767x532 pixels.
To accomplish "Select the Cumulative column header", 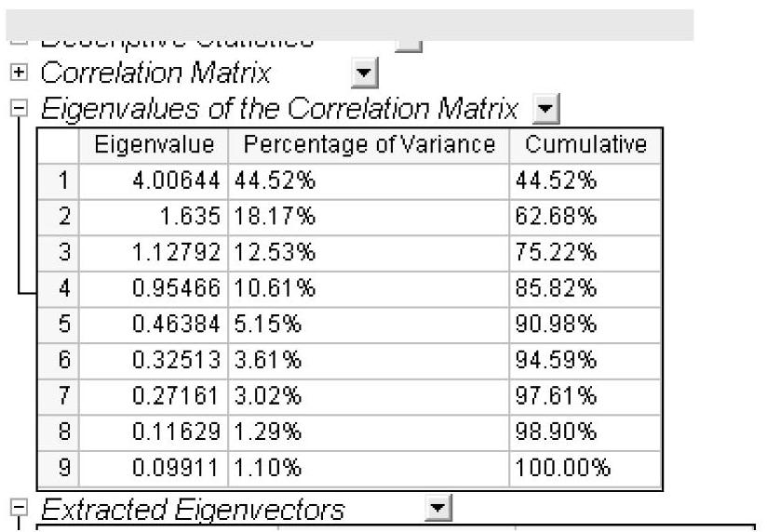I will point(585,145).
